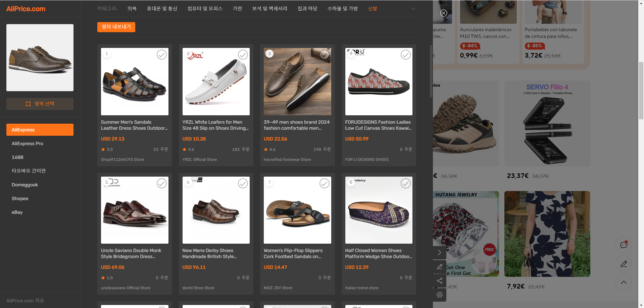644x308 pixels.
Task: Open hecrafted footwear Store link
Action: [287, 160]
